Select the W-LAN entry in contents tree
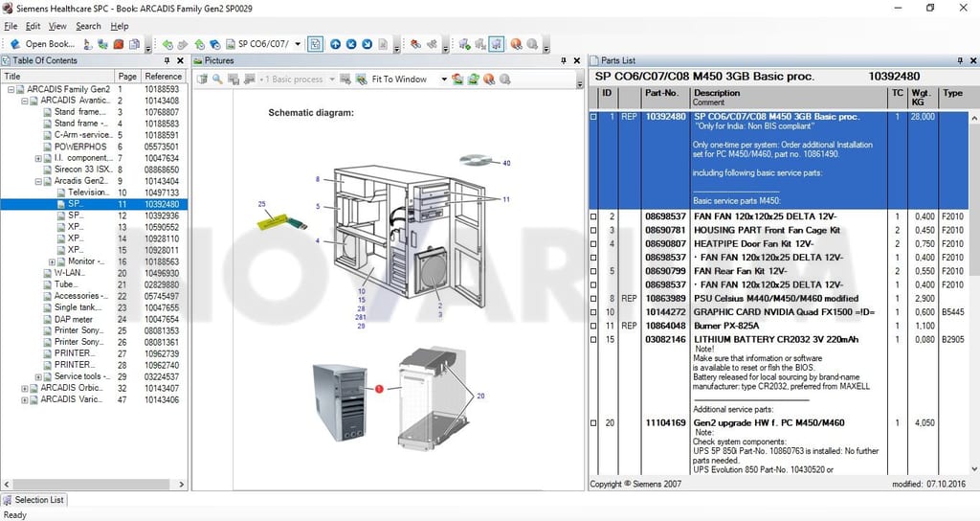Image resolution: width=980 pixels, height=521 pixels. coord(69,273)
